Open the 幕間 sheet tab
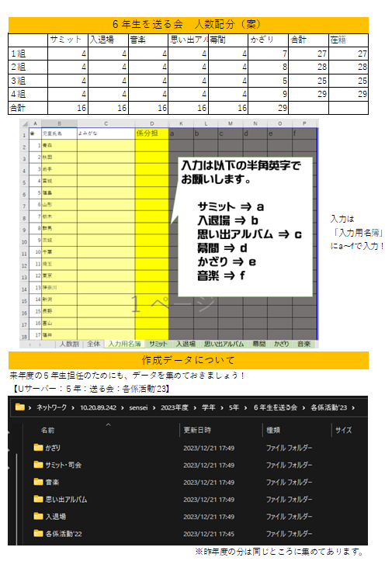The image size is (392, 561). [x=258, y=345]
